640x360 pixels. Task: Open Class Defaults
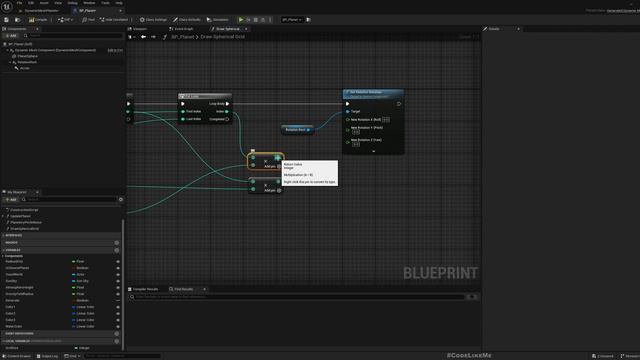[187, 20]
